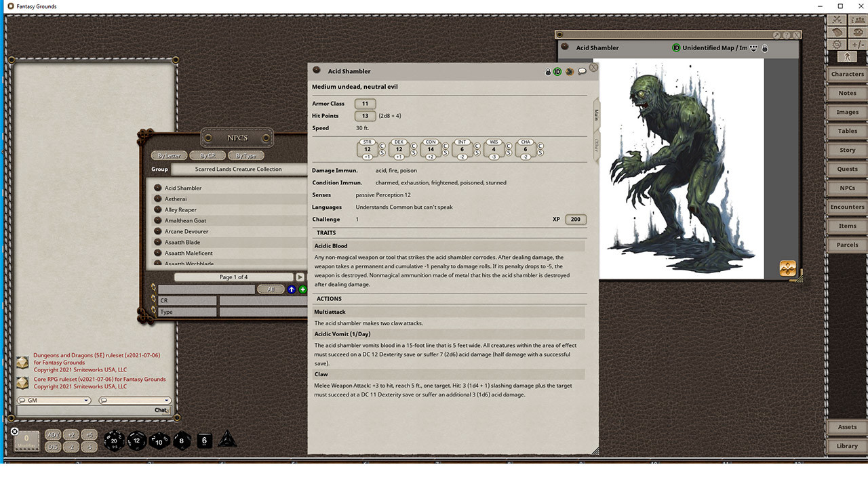Image resolution: width=868 pixels, height=488 pixels.
Task: Roll the black d6 die
Action: 204,441
